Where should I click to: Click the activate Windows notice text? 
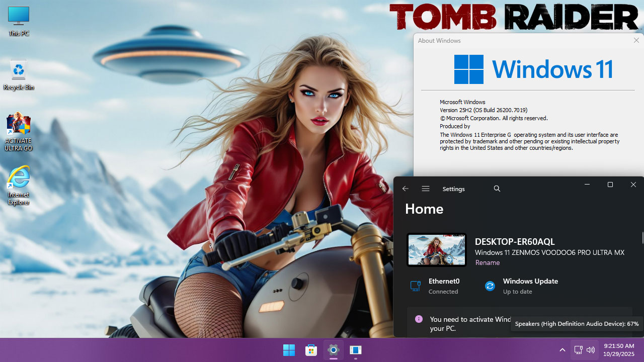click(470, 324)
